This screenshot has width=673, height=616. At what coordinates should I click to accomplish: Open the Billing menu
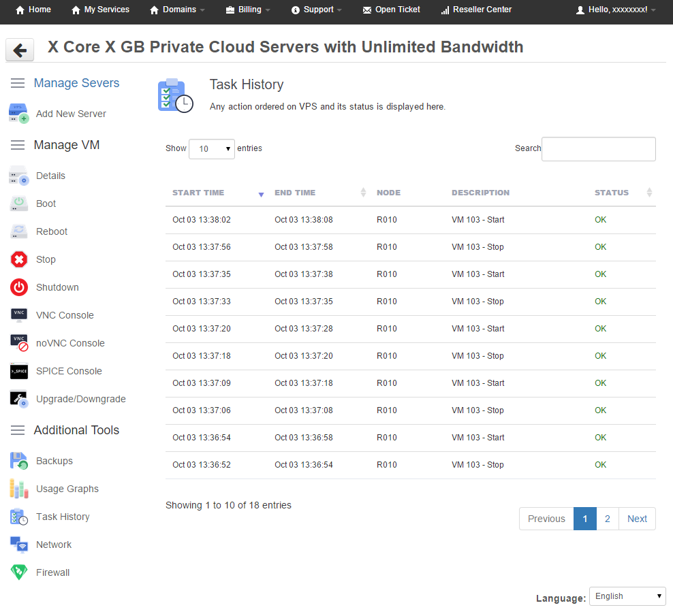(x=248, y=10)
